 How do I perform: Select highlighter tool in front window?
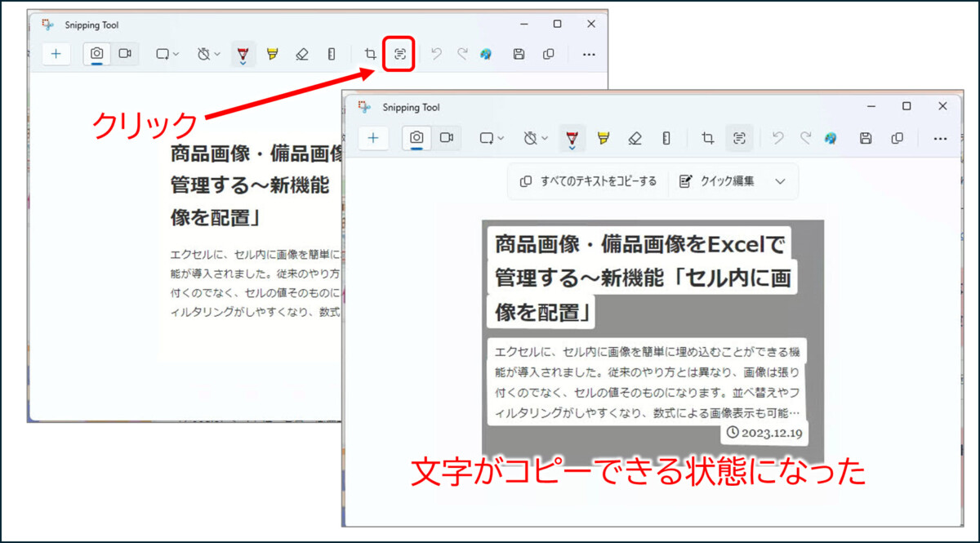pyautogui.click(x=604, y=138)
